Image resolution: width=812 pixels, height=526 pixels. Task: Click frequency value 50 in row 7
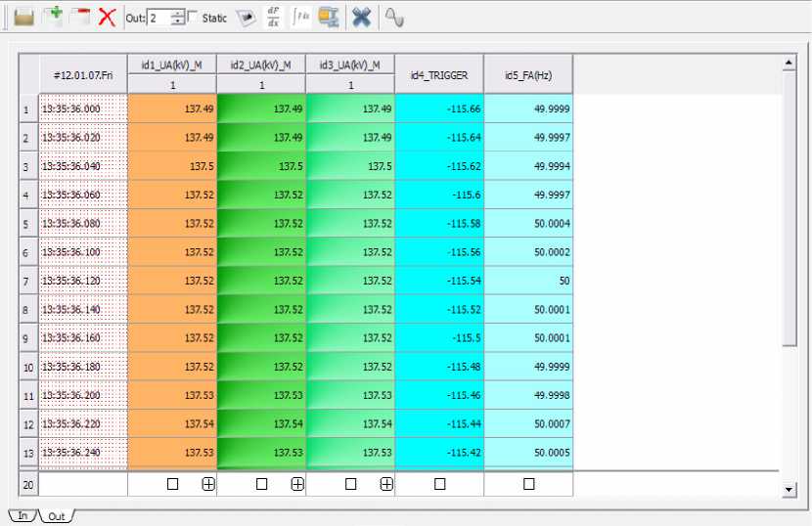(528, 281)
